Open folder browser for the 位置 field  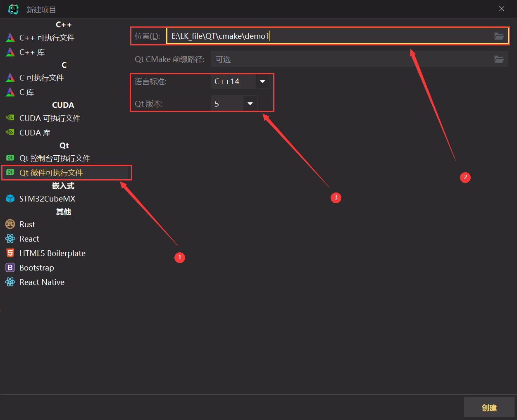click(x=499, y=36)
